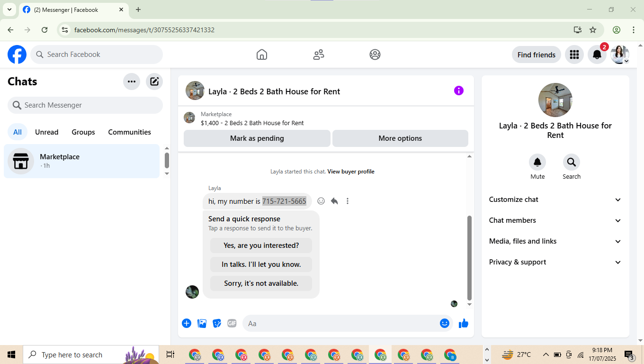Bookmark this page with the star icon
Screen dimensions: 644x364
click(x=593, y=30)
